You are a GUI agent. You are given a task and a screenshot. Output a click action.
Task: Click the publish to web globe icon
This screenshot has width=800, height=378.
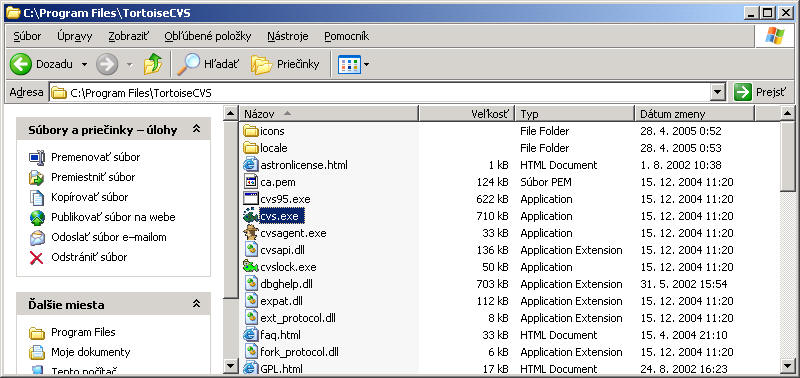click(x=37, y=218)
